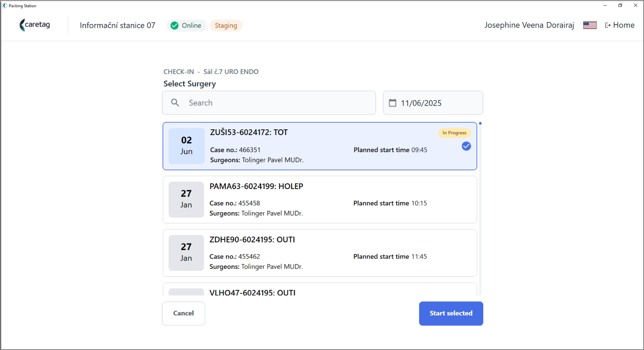The height and width of the screenshot is (350, 644).
Task: Click the Cancel button
Action: [x=184, y=313]
